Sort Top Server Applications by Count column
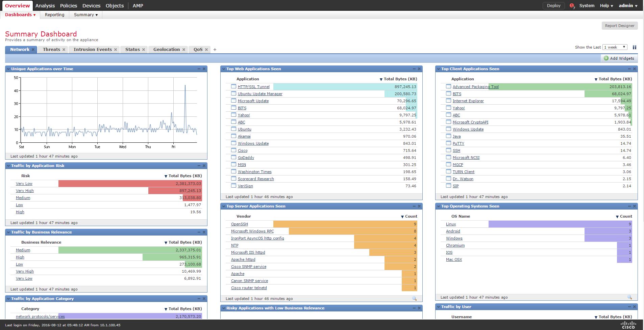The width and height of the screenshot is (644, 330). coord(409,216)
